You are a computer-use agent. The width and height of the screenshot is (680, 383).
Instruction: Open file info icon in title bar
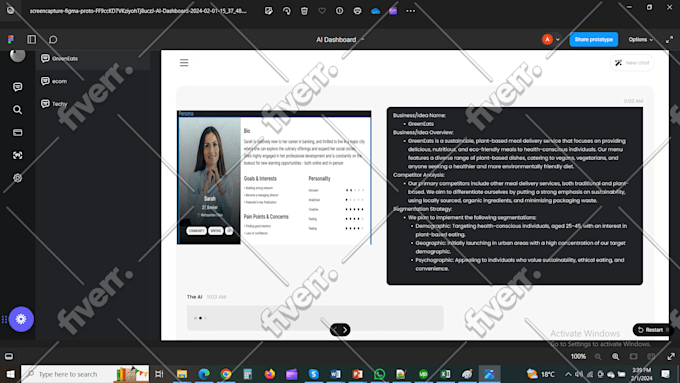click(340, 11)
